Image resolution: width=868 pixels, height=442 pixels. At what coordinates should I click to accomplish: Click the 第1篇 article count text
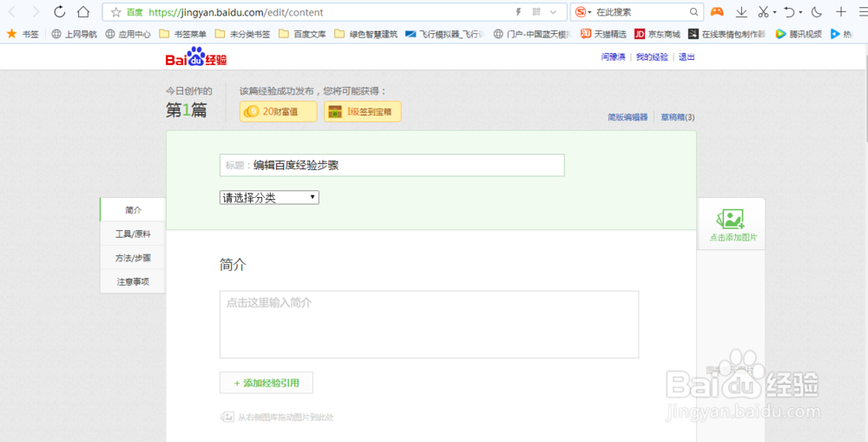click(186, 110)
